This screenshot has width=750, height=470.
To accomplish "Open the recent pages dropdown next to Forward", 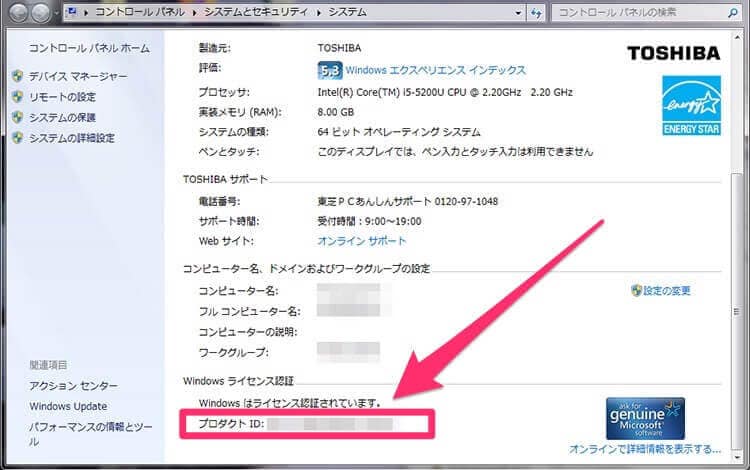I will pyautogui.click(x=56, y=13).
